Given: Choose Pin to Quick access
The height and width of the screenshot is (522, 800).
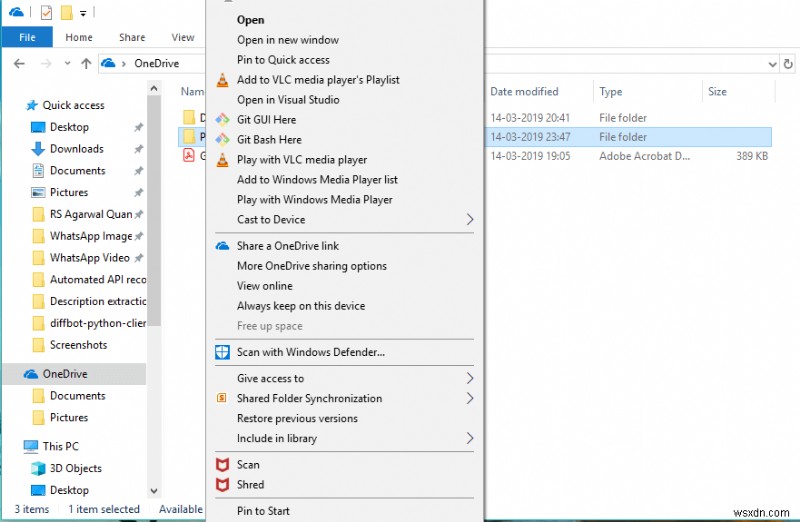Looking at the screenshot, I should click(345, 60).
